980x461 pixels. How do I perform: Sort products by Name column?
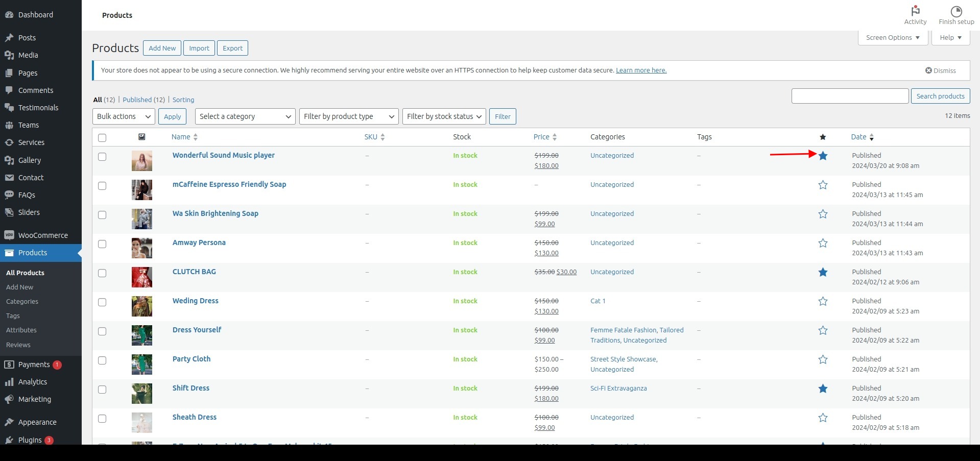click(184, 137)
